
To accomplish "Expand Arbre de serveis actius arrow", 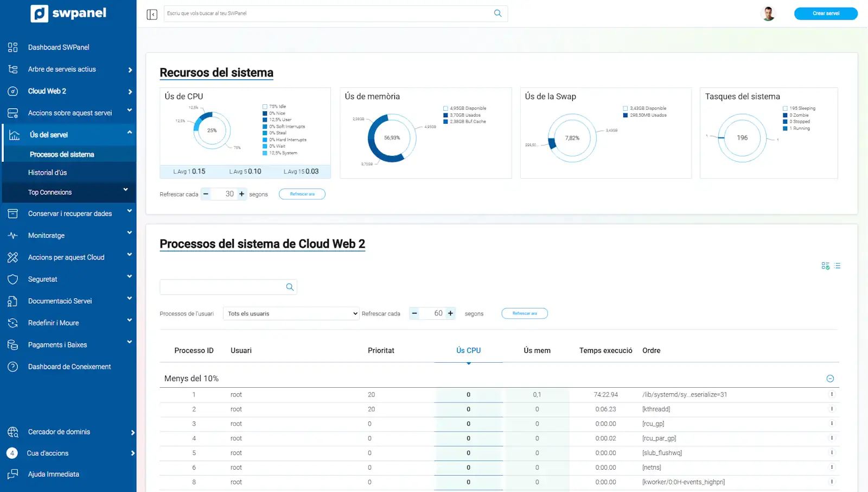I will [130, 70].
